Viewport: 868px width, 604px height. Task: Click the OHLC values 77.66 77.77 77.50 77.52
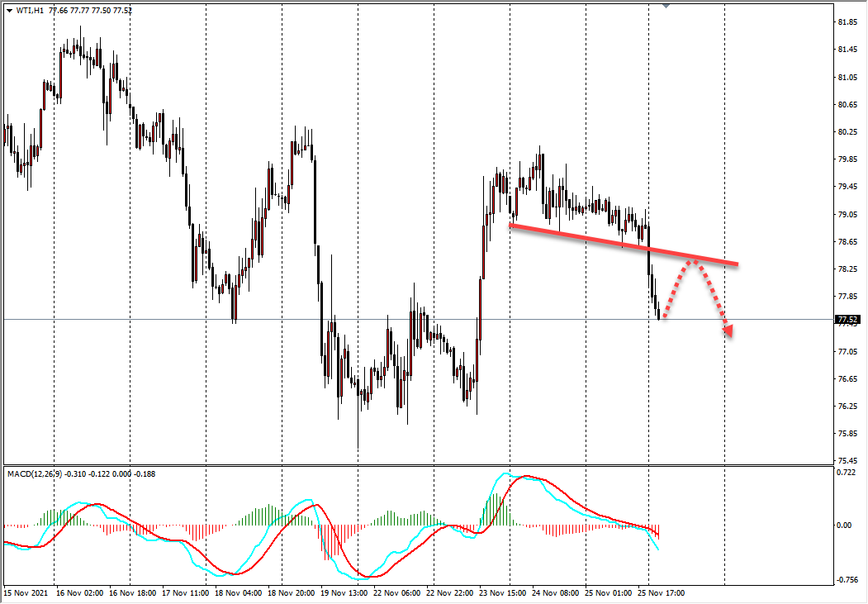90,11
